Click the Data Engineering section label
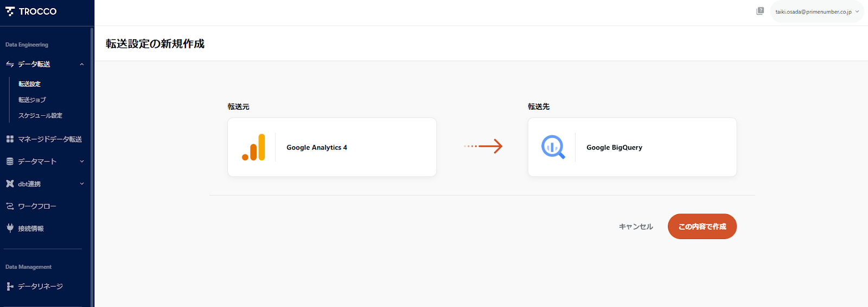868x307 pixels. (x=27, y=45)
